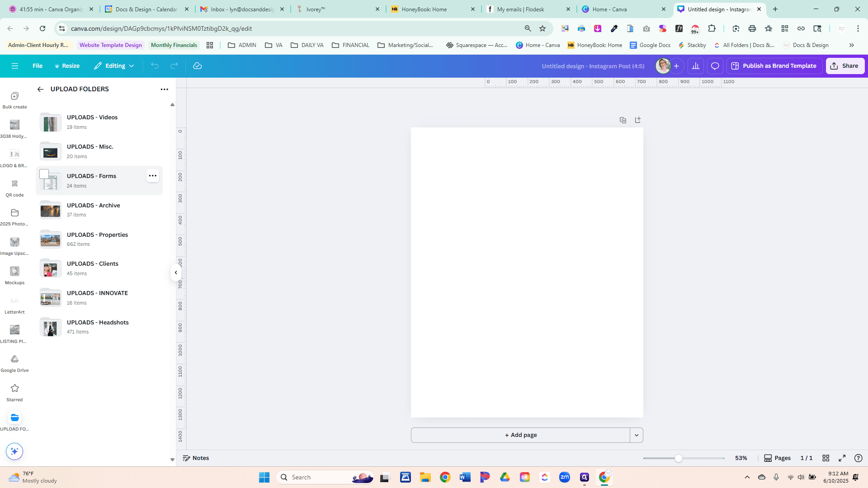Open the File menu
The height and width of the screenshot is (488, 868).
38,66
